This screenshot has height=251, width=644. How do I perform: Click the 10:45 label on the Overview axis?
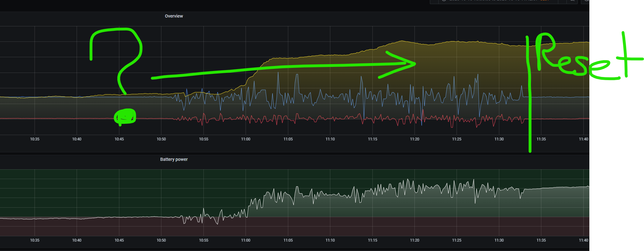pyautogui.click(x=119, y=139)
